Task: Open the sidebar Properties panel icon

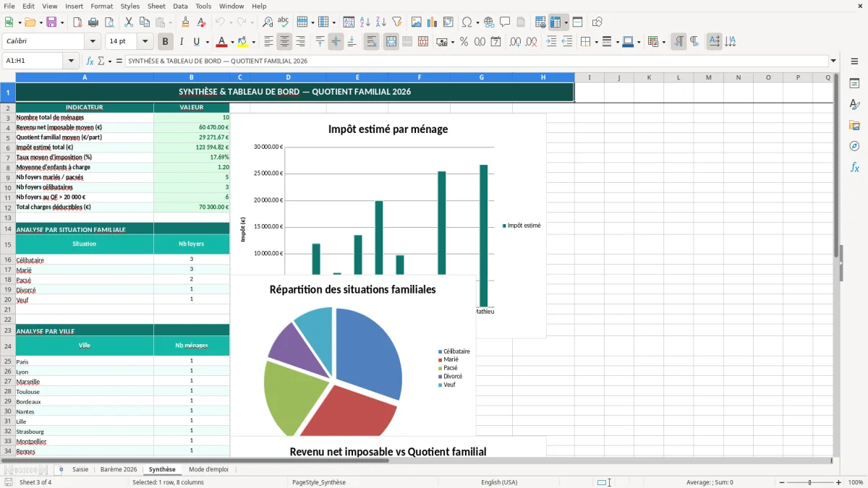Action: click(x=854, y=84)
